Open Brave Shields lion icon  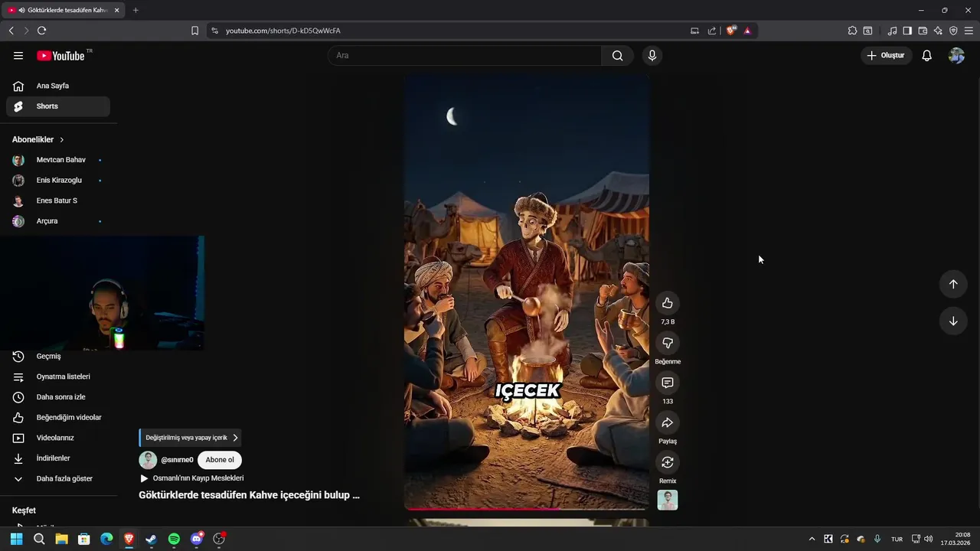pos(731,31)
